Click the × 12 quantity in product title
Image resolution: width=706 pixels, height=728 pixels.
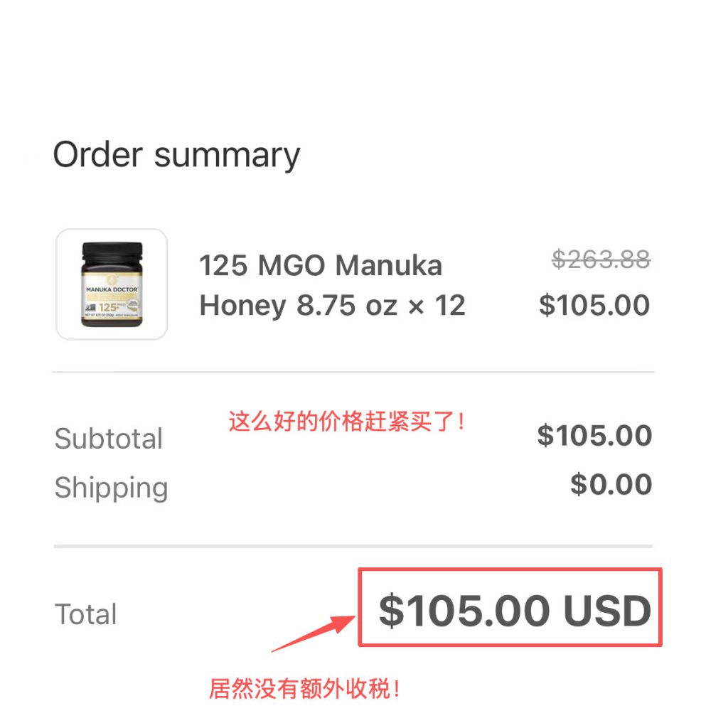point(437,306)
